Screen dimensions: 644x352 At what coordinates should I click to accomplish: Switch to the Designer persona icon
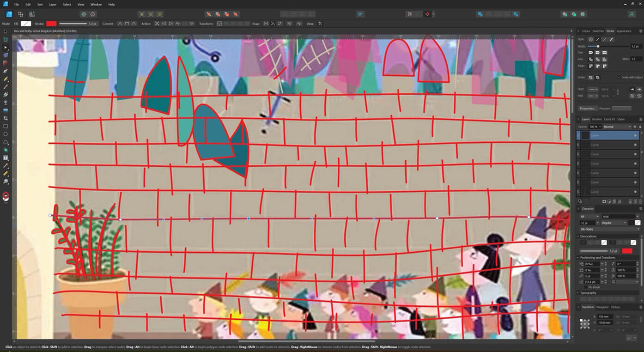click(9, 14)
